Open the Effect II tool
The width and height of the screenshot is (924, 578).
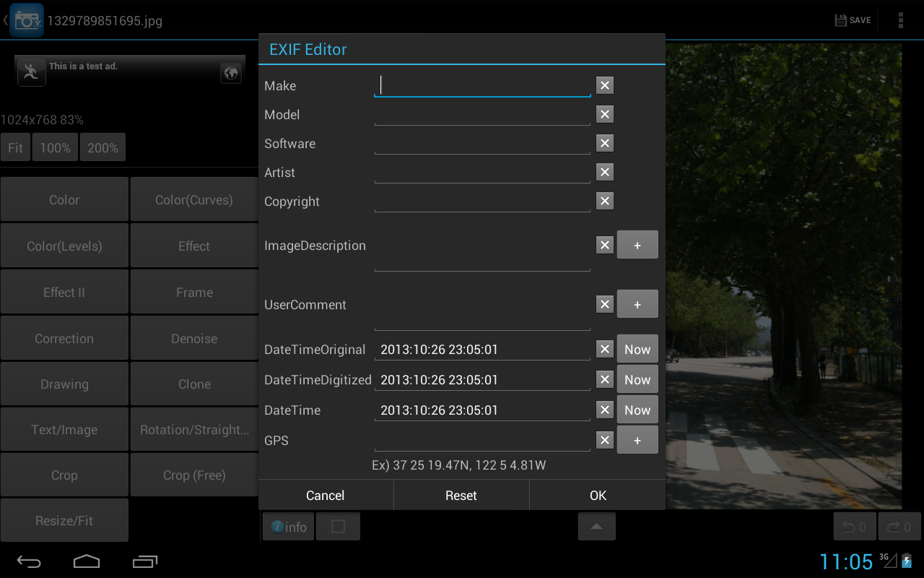click(64, 292)
